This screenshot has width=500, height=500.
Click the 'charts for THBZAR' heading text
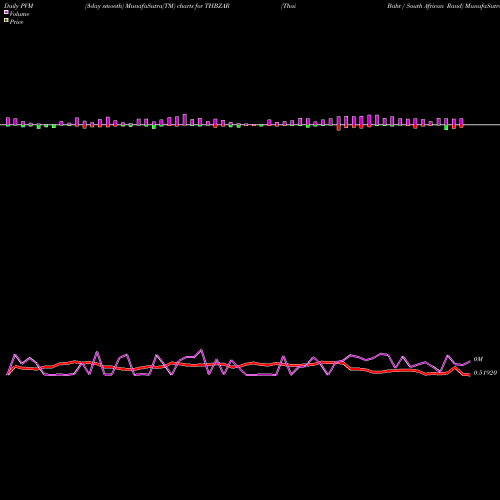tap(203, 6)
